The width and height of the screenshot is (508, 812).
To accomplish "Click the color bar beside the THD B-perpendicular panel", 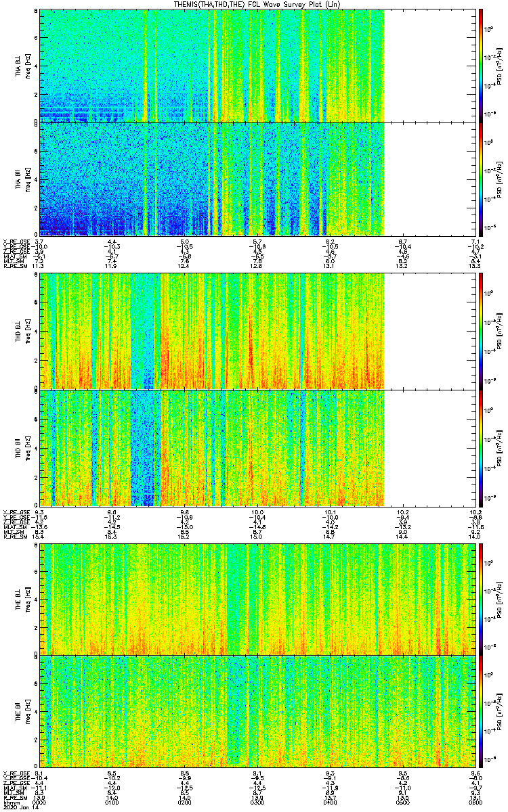I will point(480,331).
